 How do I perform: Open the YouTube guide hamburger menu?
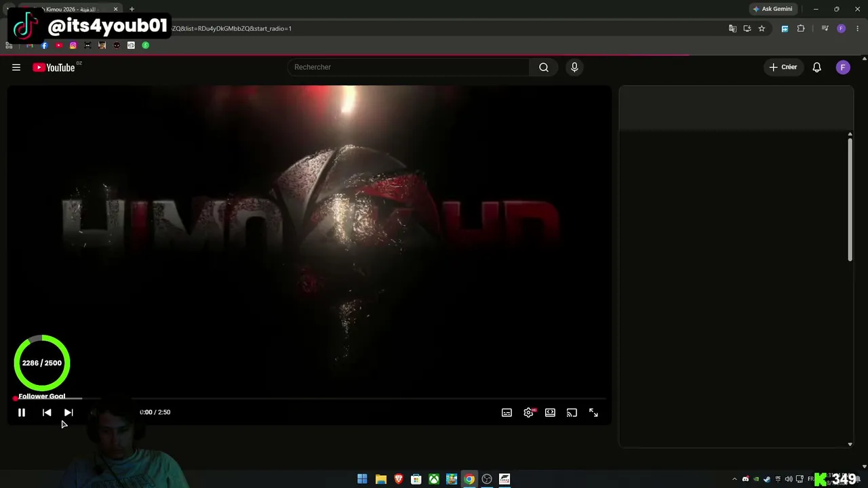coord(16,67)
